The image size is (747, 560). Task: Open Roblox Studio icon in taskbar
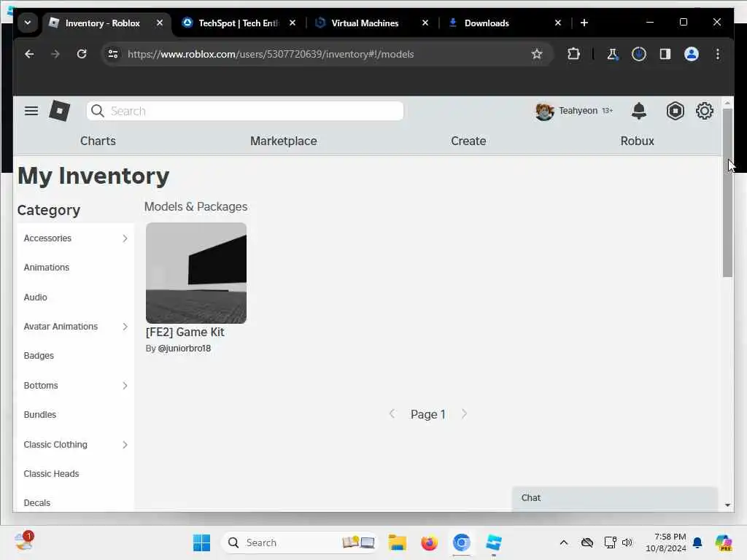494,542
